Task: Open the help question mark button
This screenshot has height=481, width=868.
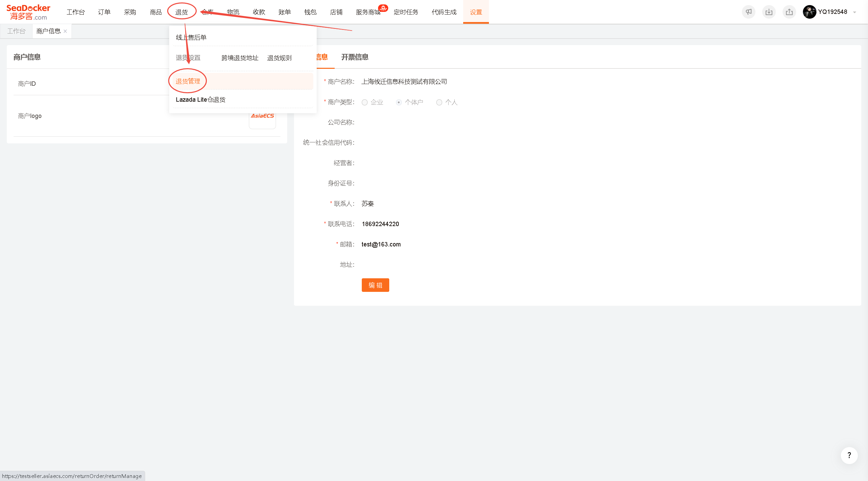Action: [849, 455]
